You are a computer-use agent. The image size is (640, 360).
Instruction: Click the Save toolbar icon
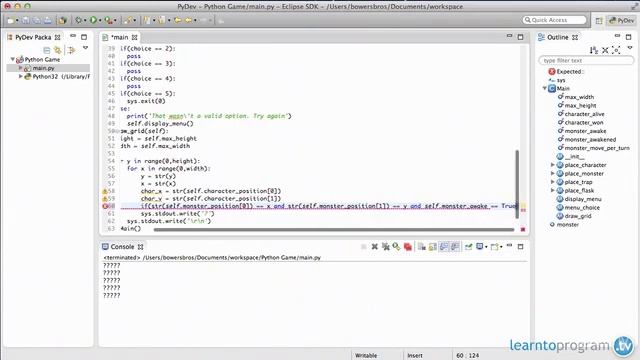[26, 20]
